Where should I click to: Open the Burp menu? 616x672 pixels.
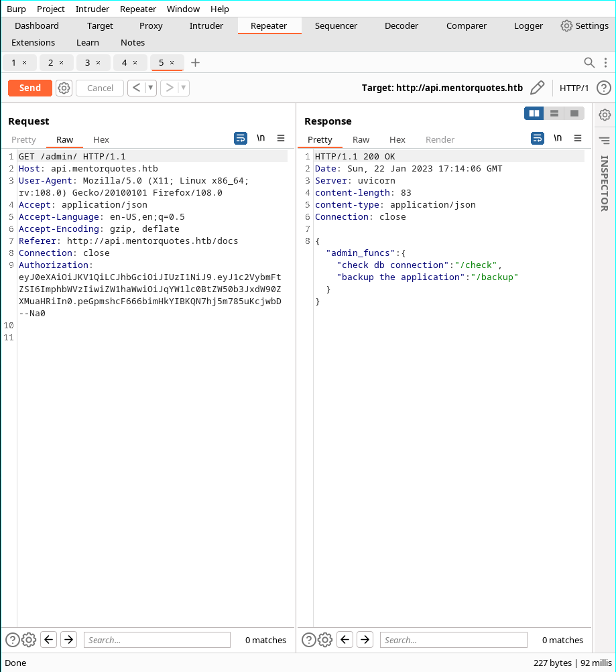[x=16, y=9]
